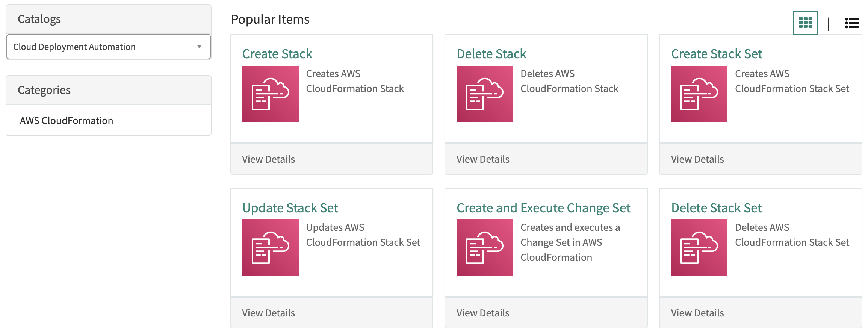The width and height of the screenshot is (868, 336).
Task: Open the Delete Stack title link
Action: [491, 54]
